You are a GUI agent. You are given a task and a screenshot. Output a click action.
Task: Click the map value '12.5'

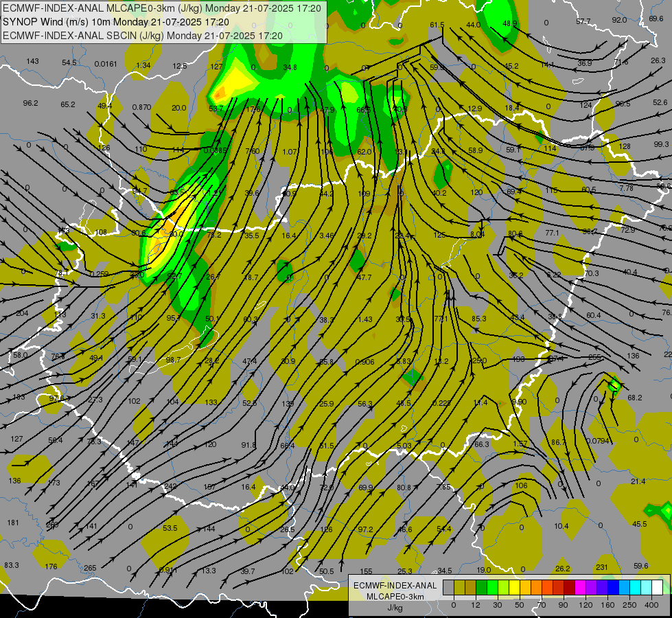180,66
